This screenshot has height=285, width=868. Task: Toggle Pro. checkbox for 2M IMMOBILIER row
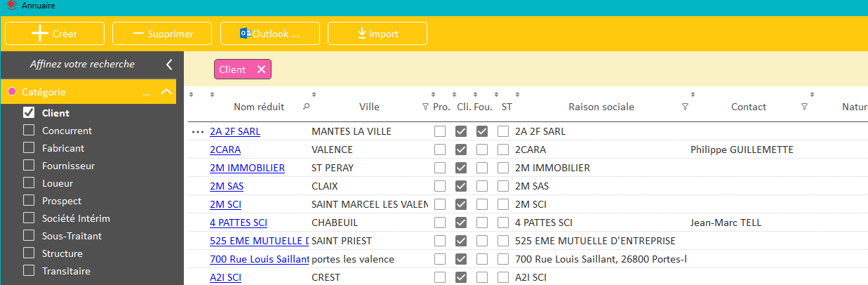(x=440, y=168)
